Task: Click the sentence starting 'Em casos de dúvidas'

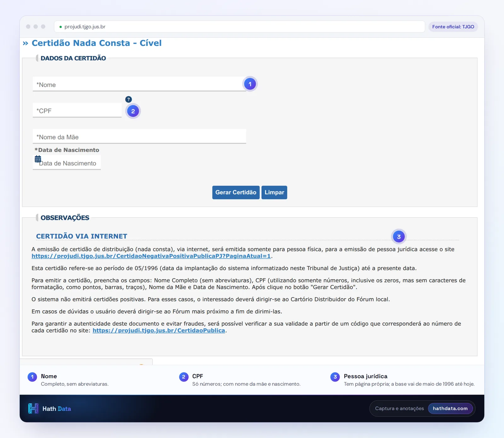Action: 157,311
